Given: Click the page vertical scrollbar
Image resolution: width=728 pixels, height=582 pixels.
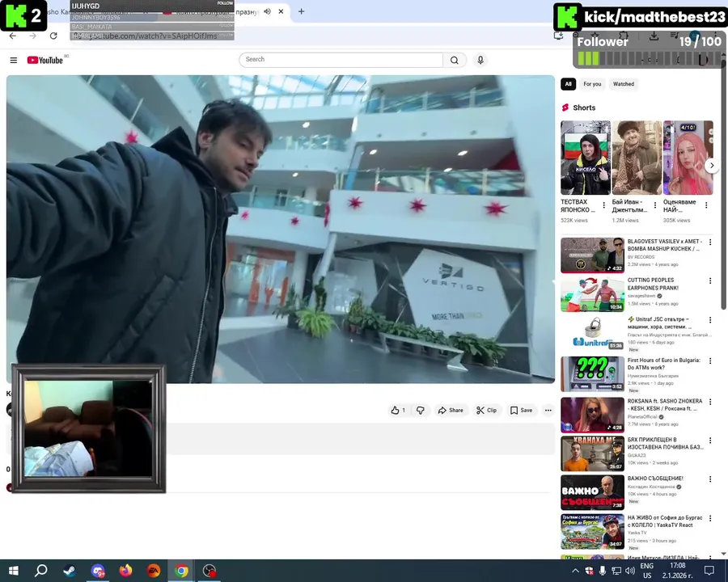Looking at the screenshot, I should tap(723, 186).
